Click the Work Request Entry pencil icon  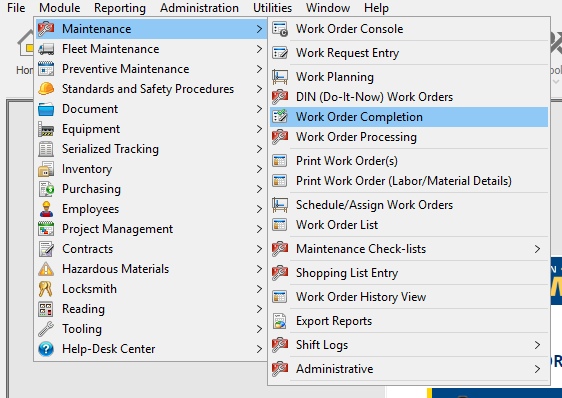click(x=280, y=53)
